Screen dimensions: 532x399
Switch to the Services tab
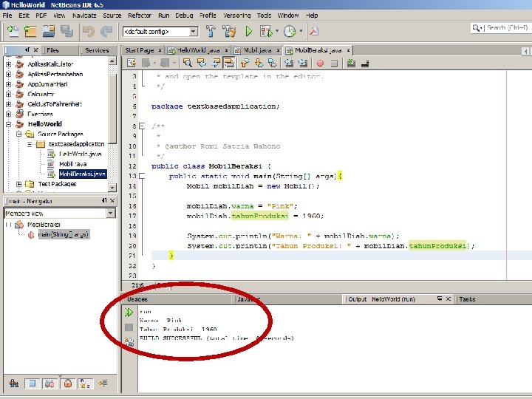[x=96, y=50]
